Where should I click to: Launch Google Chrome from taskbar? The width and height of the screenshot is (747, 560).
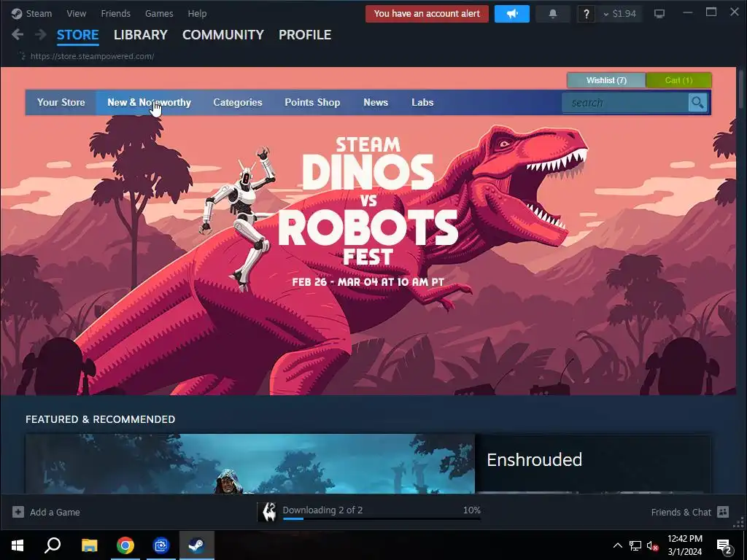click(x=125, y=545)
